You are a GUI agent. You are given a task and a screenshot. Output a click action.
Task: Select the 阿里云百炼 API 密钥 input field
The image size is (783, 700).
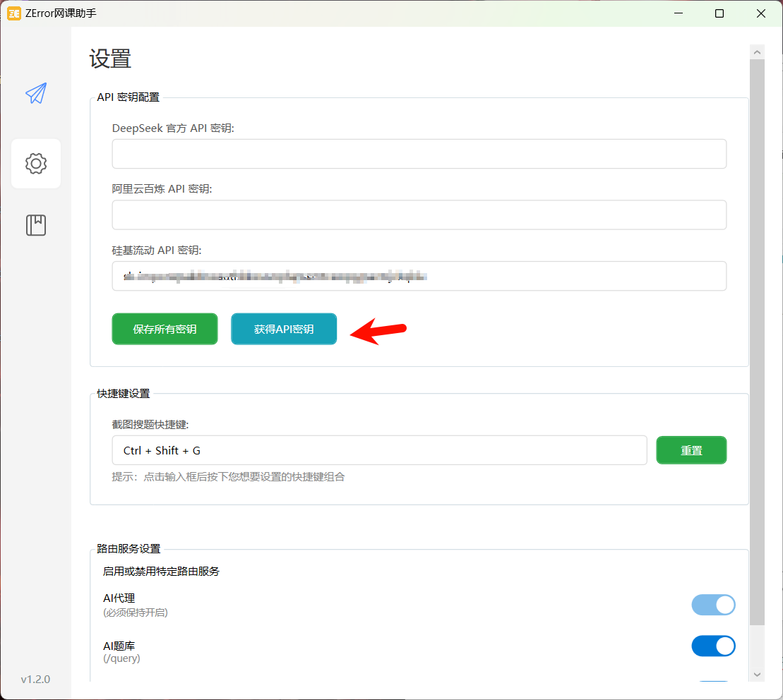coord(419,215)
